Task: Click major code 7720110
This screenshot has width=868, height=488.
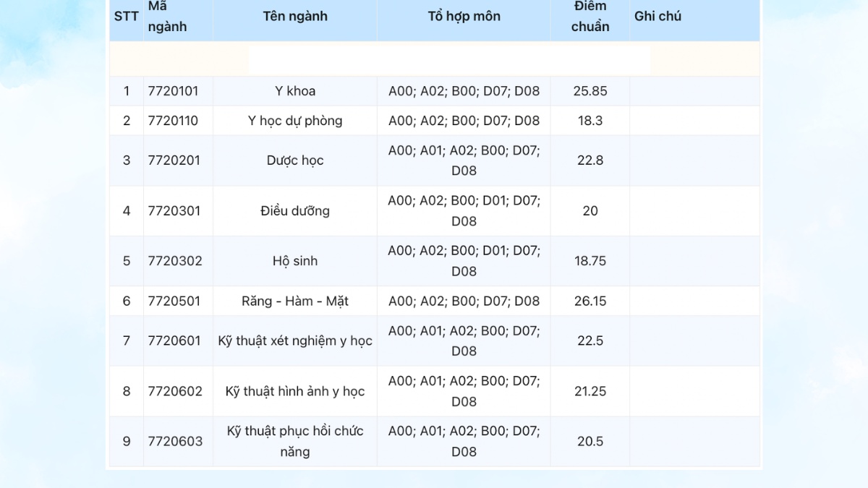Action: tap(173, 121)
